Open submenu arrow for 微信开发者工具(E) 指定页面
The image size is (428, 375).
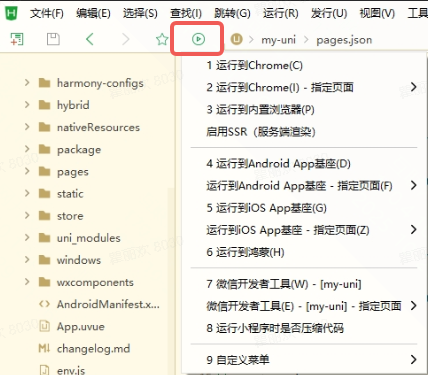(x=413, y=306)
